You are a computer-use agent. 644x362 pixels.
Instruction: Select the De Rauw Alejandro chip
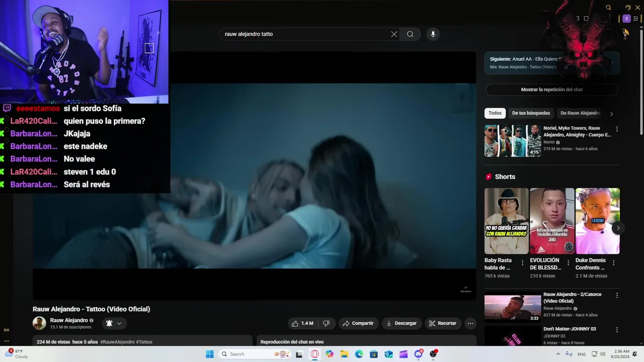click(x=580, y=113)
